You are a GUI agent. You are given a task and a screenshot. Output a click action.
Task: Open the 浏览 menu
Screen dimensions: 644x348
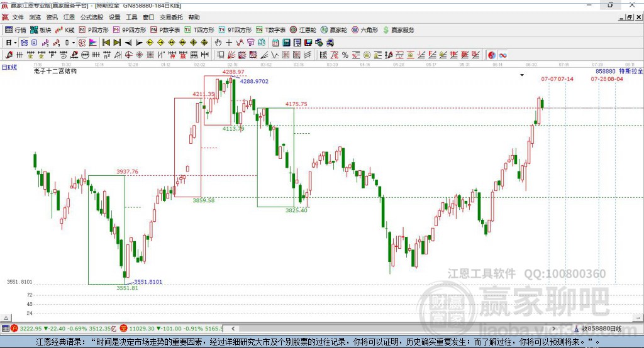click(35, 17)
